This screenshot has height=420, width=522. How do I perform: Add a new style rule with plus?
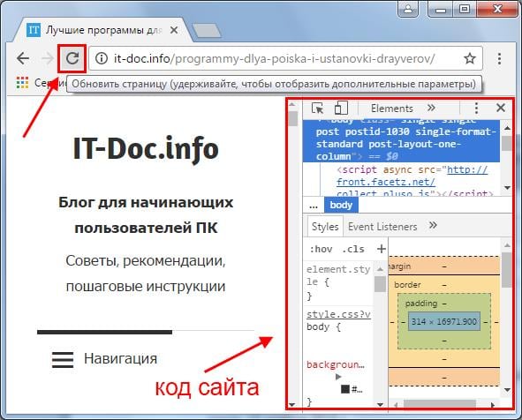382,249
